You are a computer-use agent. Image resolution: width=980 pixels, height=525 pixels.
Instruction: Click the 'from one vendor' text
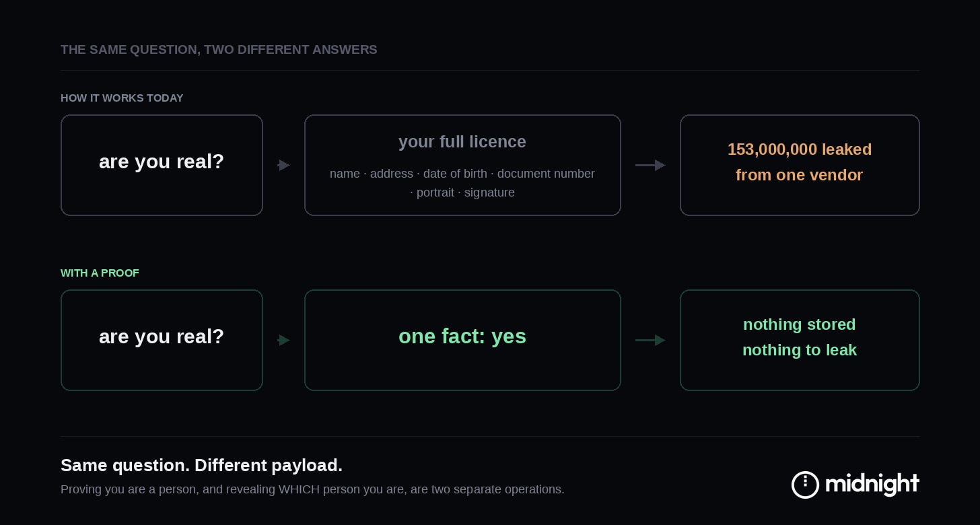(800, 175)
